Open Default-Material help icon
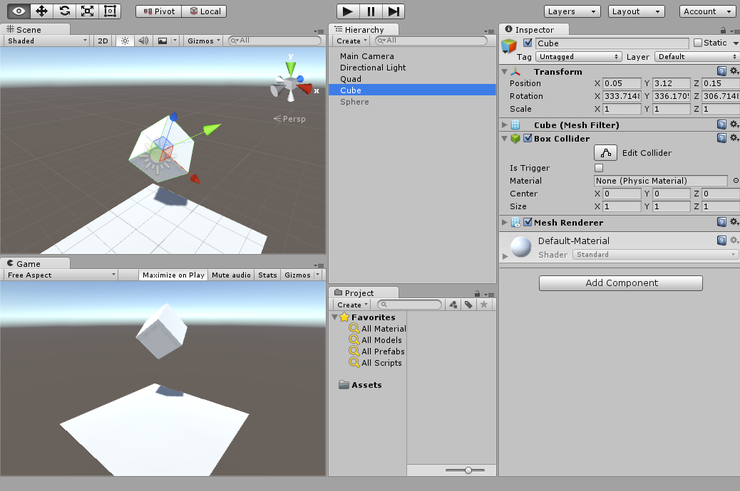Image resolution: width=740 pixels, height=491 pixels. point(722,240)
